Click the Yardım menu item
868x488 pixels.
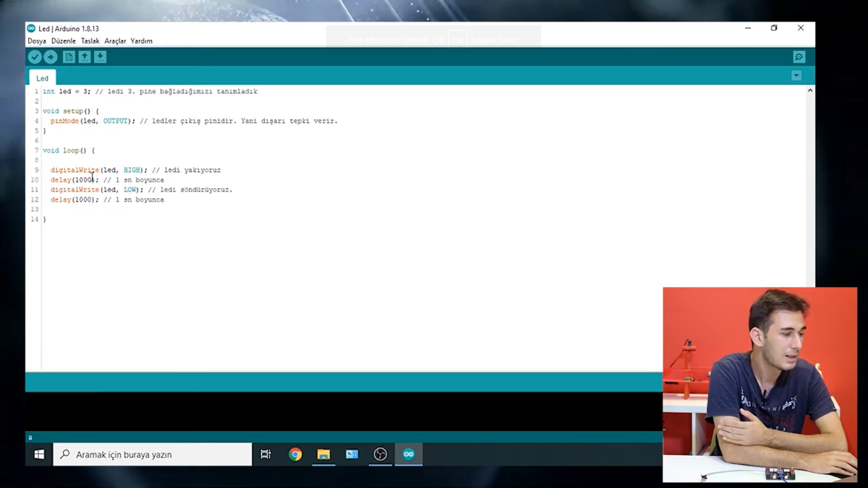coord(141,41)
